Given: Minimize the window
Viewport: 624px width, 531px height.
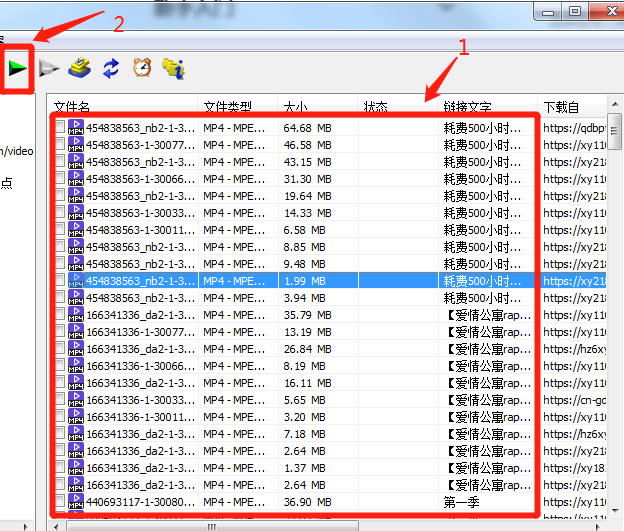Looking at the screenshot, I should click(x=548, y=11).
